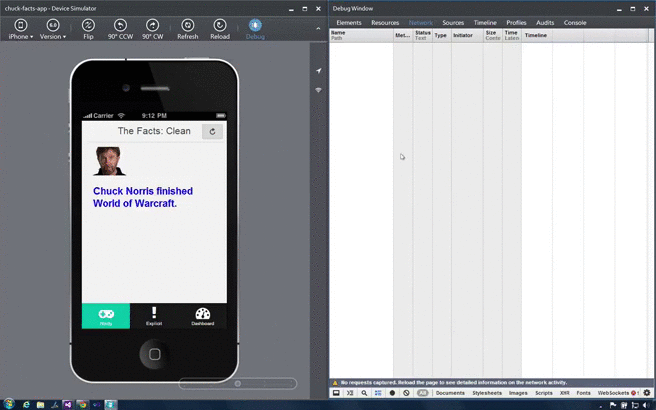This screenshot has width=656, height=410.
Task: Sort by the Name column header
Action: [x=361, y=35]
